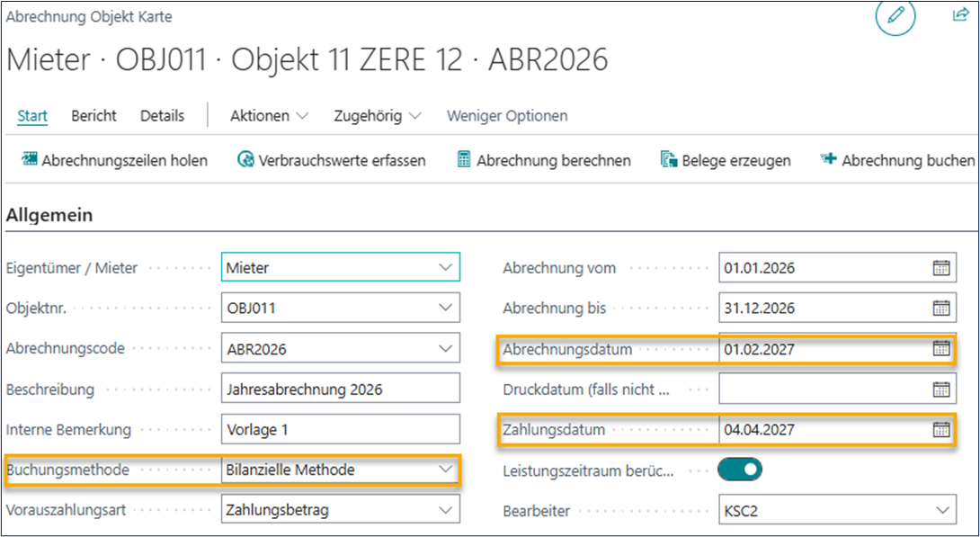Switch to the Bericht tab
Viewport: 980px width, 537px height.
click(93, 115)
